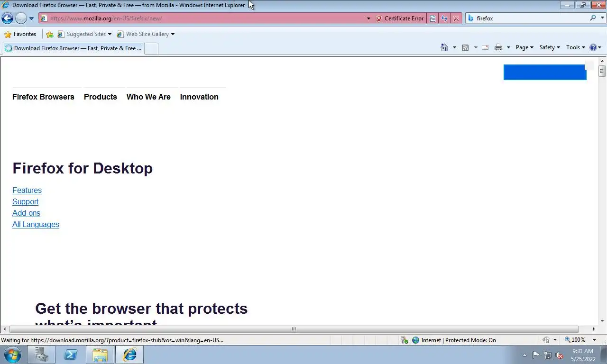Click the Manage Add-ons status bar icon
607x364 pixels.
[x=404, y=340]
